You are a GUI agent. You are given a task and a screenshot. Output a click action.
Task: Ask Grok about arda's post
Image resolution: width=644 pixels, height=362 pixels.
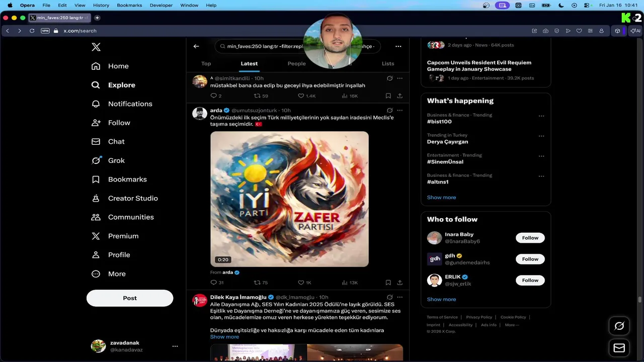click(x=389, y=110)
